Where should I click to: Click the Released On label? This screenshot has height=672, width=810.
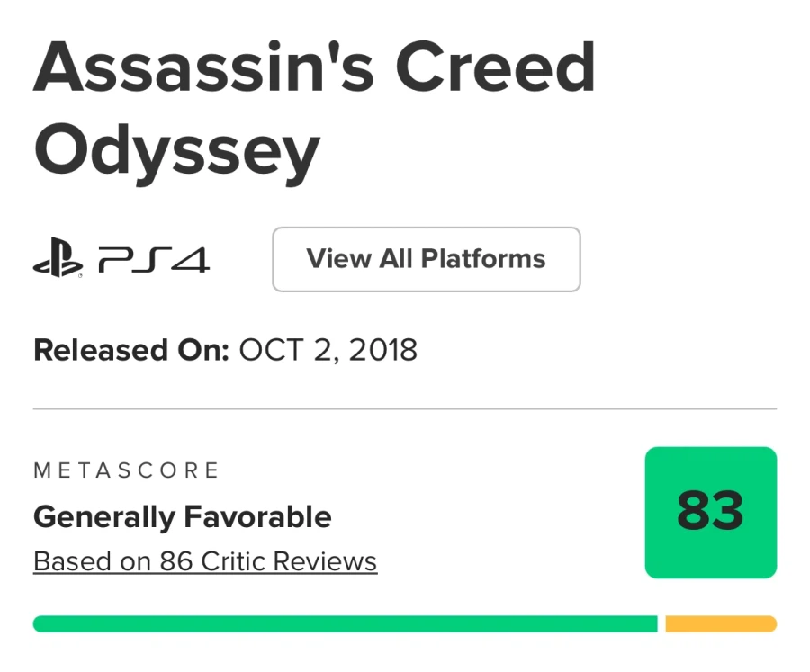tap(131, 350)
